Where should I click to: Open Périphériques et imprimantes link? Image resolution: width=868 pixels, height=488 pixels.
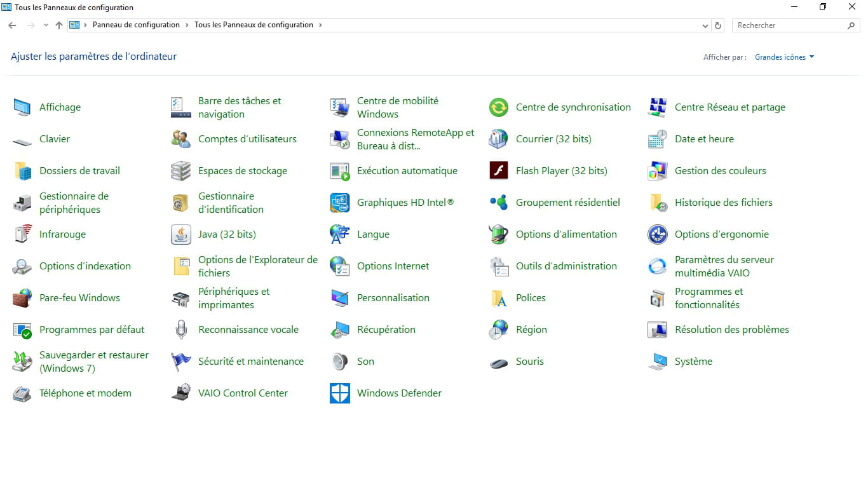pyautogui.click(x=234, y=298)
